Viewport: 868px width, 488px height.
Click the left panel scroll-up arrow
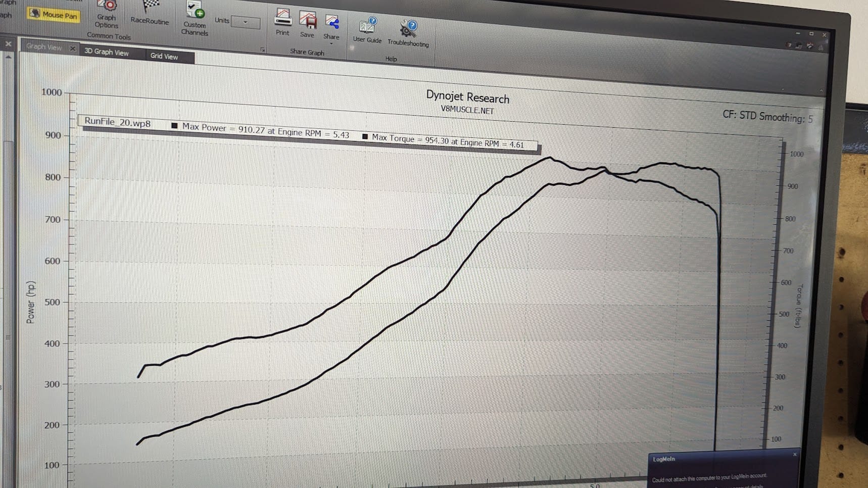click(8, 57)
